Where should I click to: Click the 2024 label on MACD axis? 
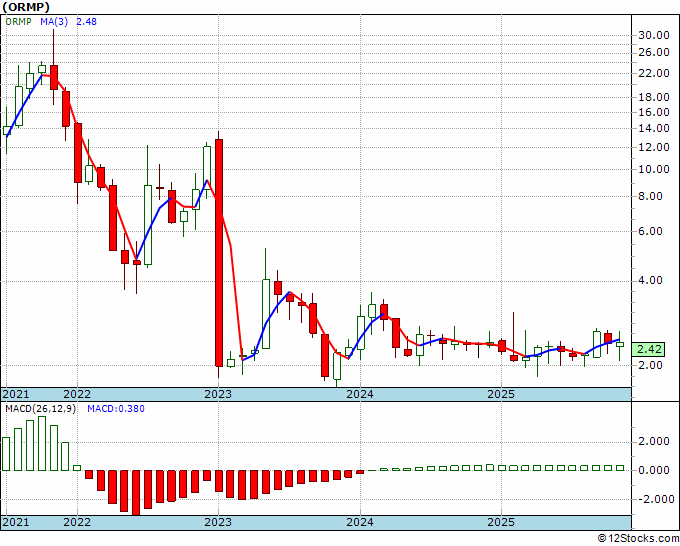[360, 522]
